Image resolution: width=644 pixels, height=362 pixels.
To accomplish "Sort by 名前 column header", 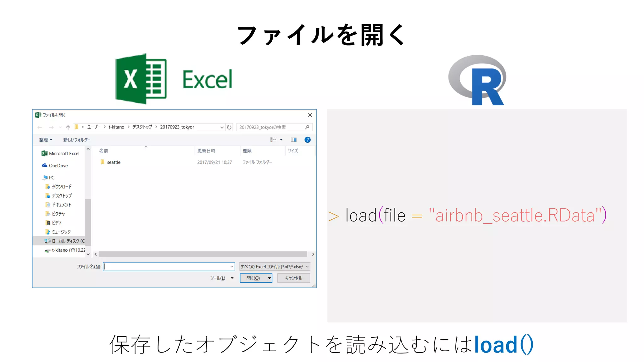I will pos(103,151).
